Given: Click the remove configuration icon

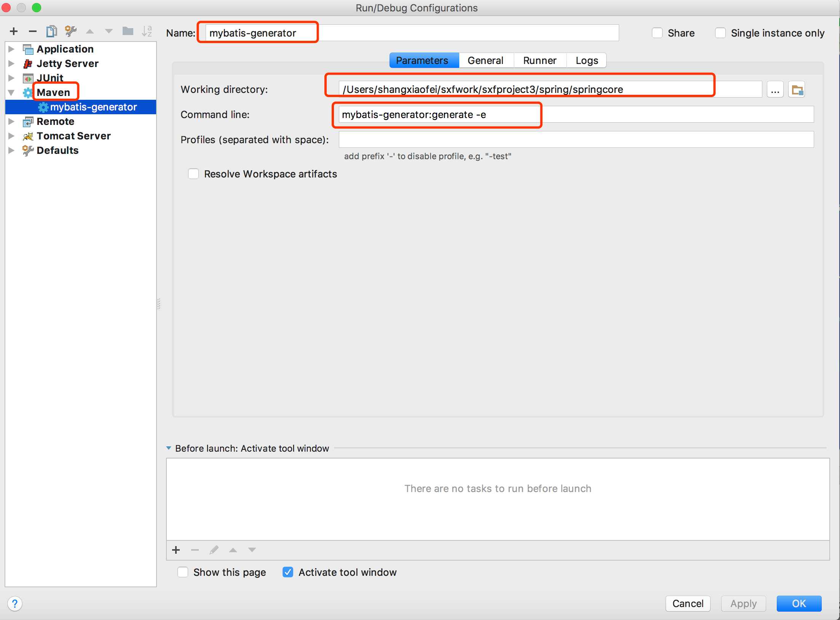Looking at the screenshot, I should pyautogui.click(x=33, y=32).
